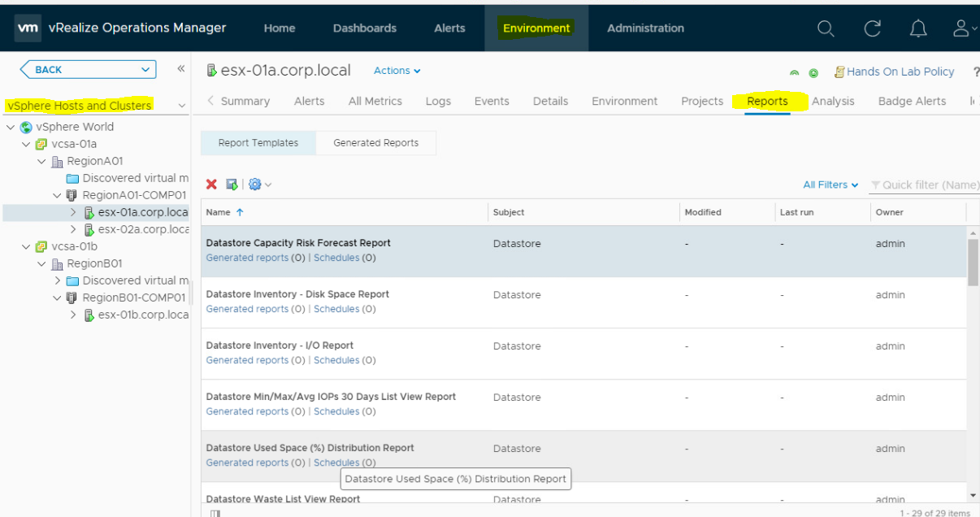Collapse the RegionA01 tree node
980x517 pixels.
[41, 161]
